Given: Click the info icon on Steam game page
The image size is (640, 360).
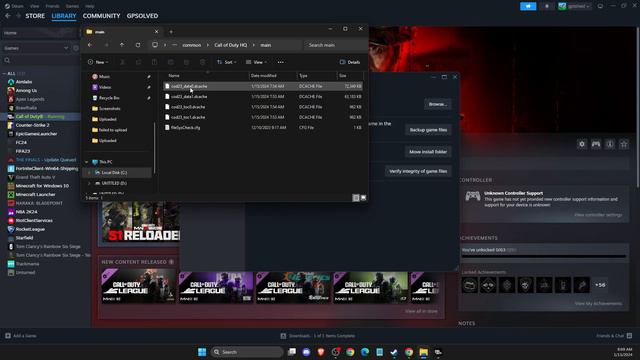Looking at the screenshot, I should (610, 144).
